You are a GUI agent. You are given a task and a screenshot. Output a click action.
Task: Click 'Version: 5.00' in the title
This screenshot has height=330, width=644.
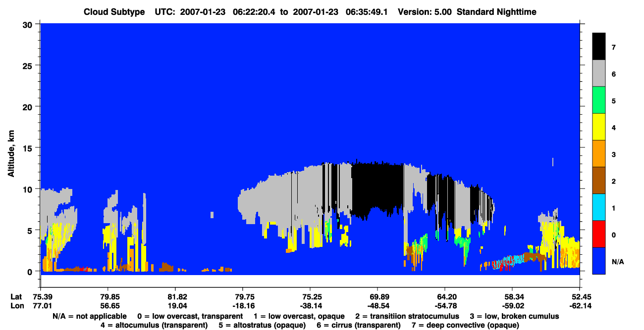click(425, 12)
